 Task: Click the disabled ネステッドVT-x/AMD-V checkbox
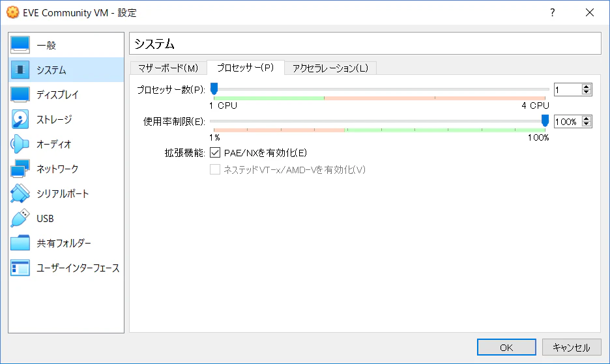tap(215, 169)
